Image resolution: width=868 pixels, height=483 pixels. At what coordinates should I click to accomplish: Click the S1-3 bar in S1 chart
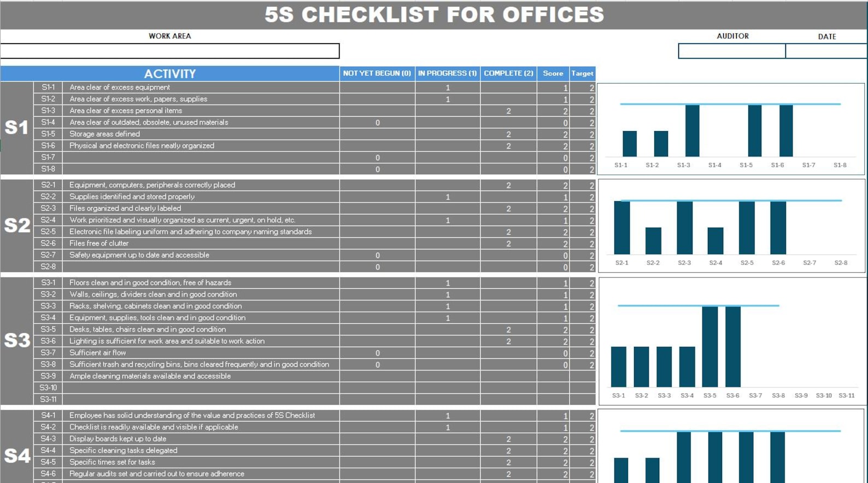692,131
